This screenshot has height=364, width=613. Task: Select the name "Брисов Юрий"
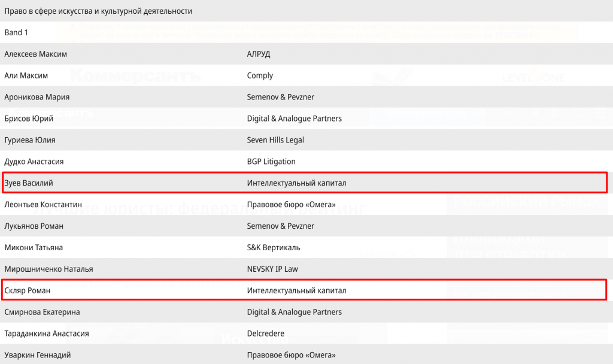pos(29,119)
